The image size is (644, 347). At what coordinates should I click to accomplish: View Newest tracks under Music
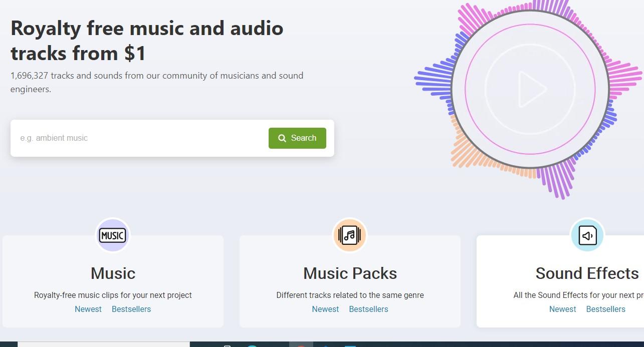(x=88, y=309)
